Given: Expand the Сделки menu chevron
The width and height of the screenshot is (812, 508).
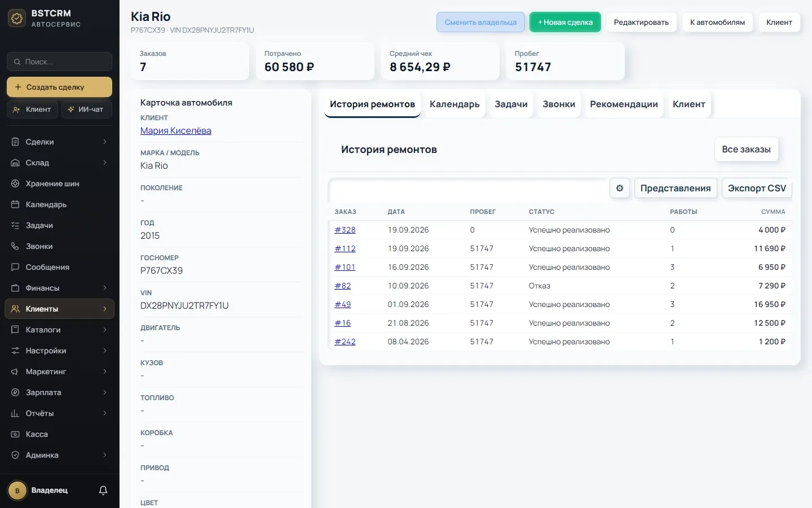Looking at the screenshot, I should point(105,142).
